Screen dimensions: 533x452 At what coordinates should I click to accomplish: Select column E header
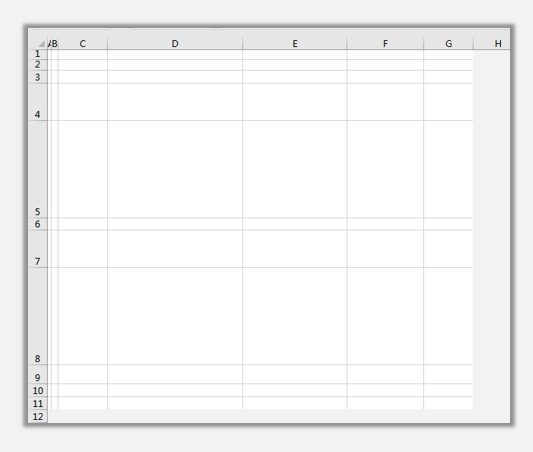point(295,44)
